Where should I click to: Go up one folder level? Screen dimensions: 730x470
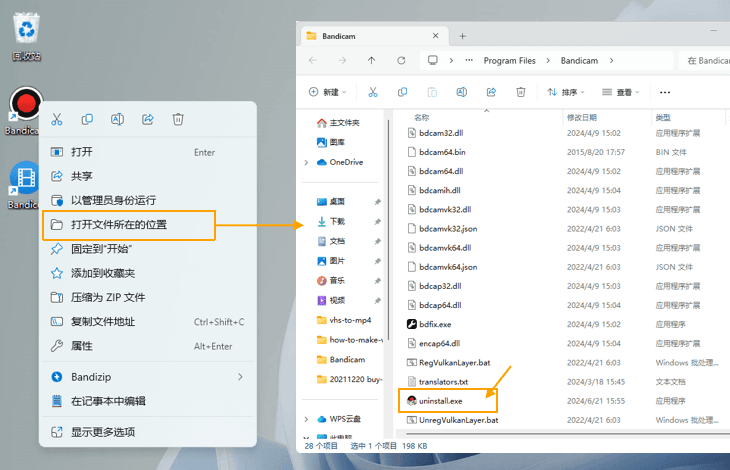(372, 60)
